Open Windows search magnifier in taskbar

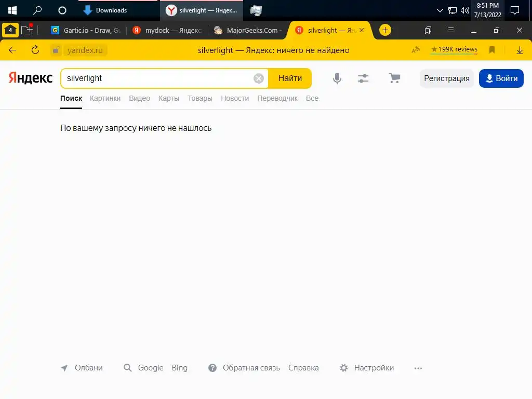pos(37,10)
